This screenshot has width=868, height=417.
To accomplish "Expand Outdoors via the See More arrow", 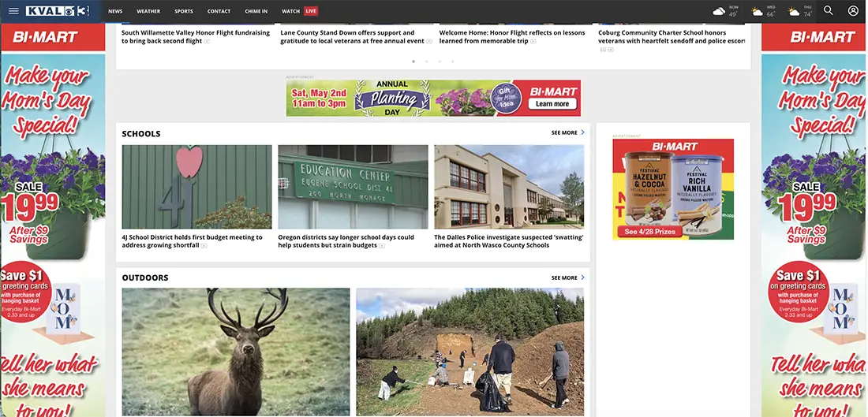I will (x=582, y=277).
